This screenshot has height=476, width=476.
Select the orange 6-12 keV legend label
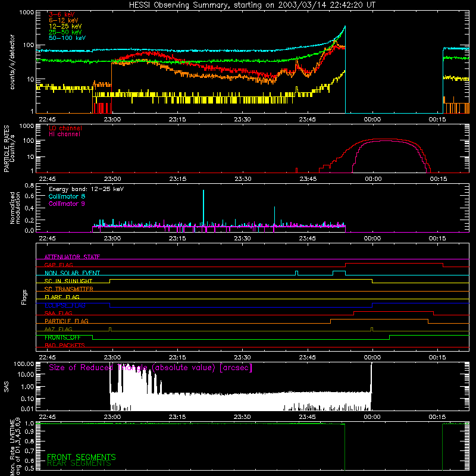point(64,20)
